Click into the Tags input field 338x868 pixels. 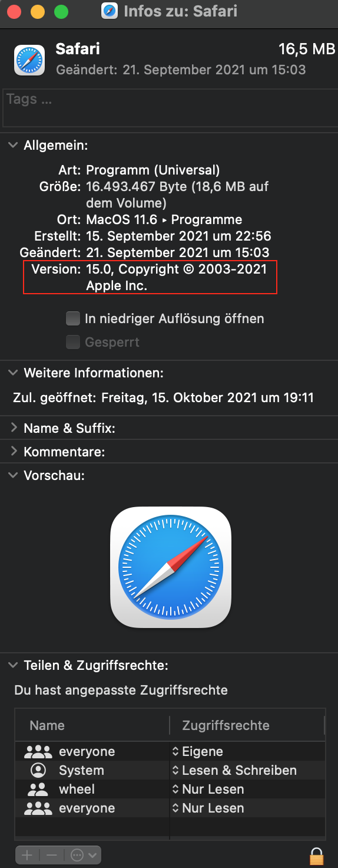pyautogui.click(x=169, y=108)
